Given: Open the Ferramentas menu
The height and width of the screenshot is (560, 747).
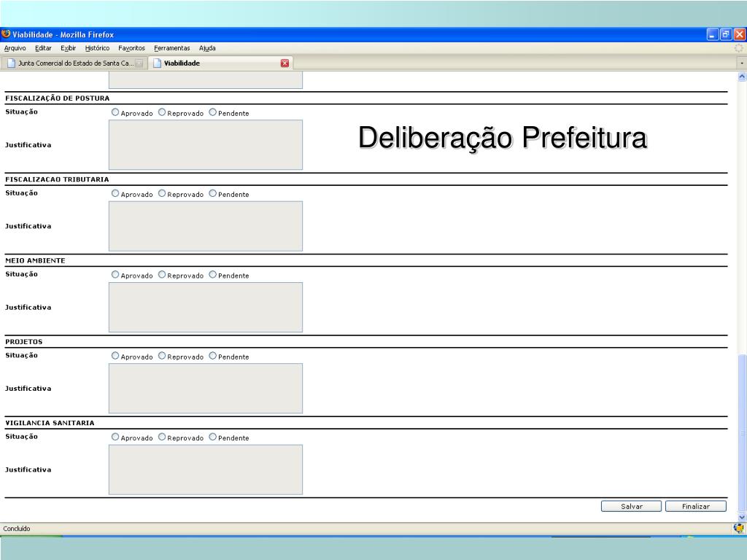Looking at the screenshot, I should coord(171,48).
